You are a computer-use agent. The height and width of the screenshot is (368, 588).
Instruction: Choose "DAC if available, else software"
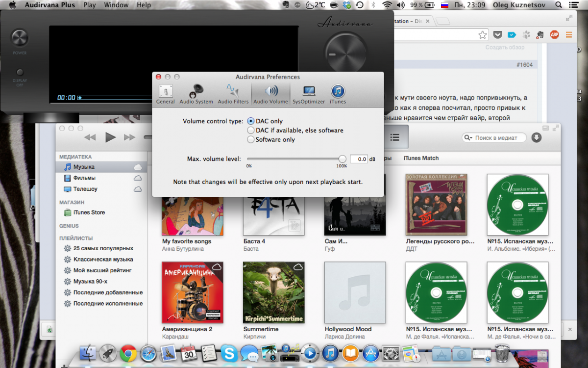251,131
